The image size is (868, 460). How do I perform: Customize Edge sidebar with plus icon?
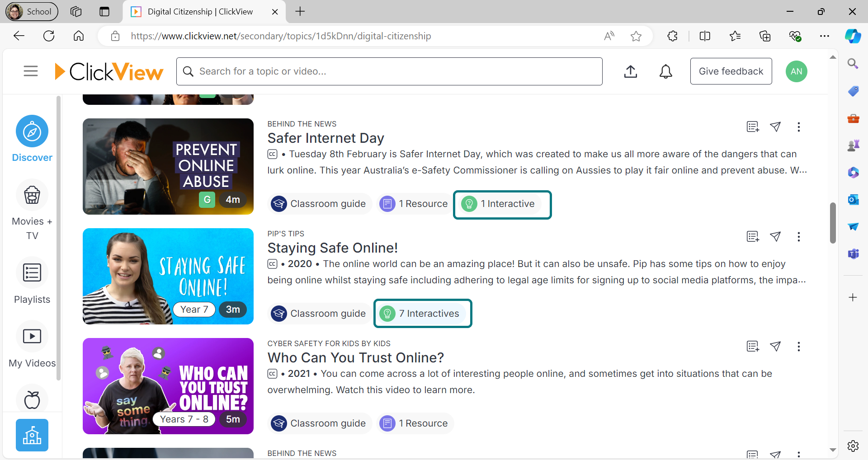853,297
